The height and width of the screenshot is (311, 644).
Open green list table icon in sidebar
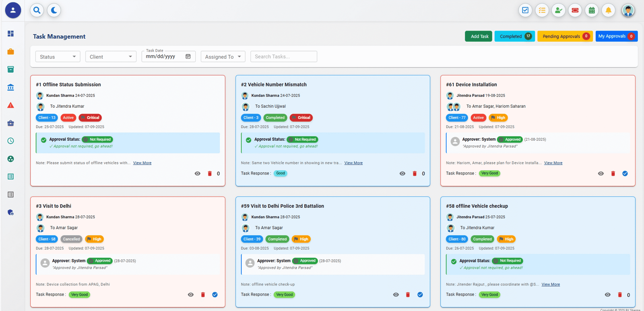point(11,177)
